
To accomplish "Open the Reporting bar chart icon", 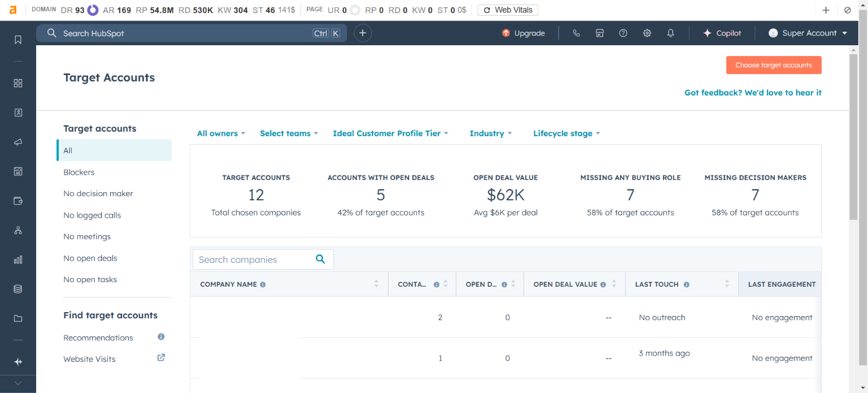I will (x=18, y=260).
